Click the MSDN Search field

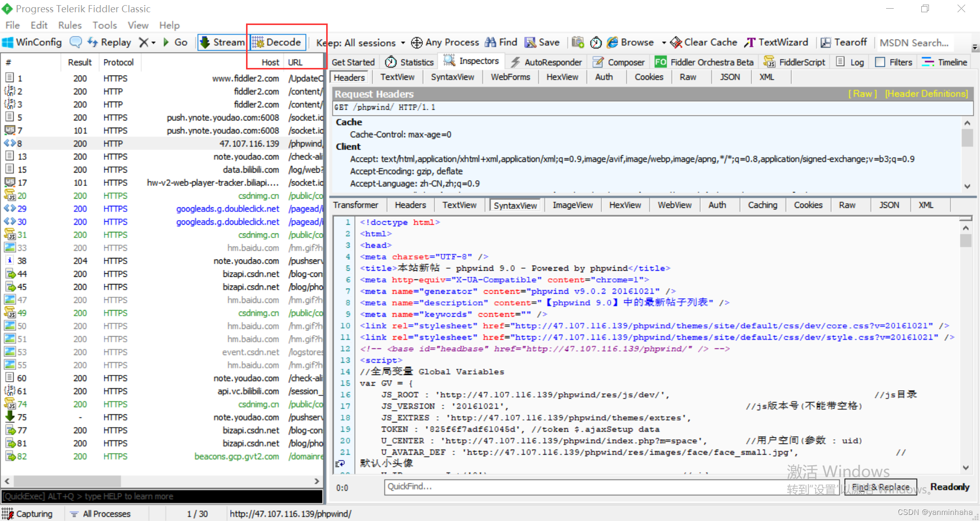pyautogui.click(x=914, y=43)
